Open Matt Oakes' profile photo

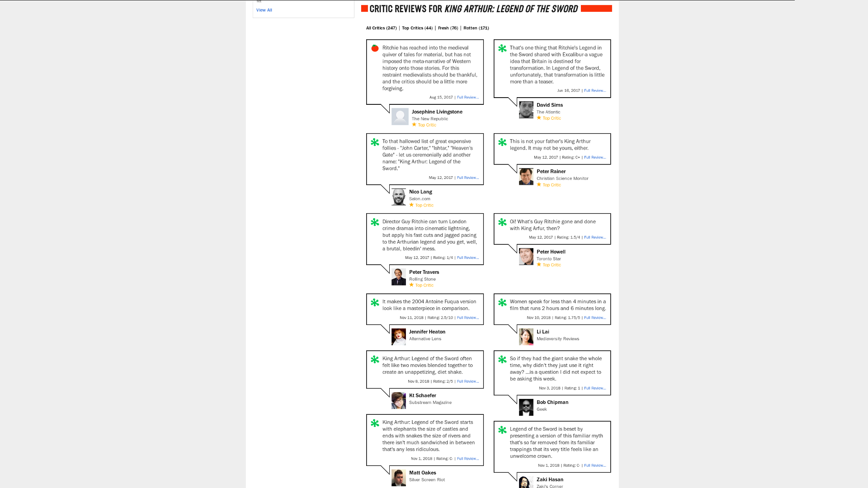point(399,478)
